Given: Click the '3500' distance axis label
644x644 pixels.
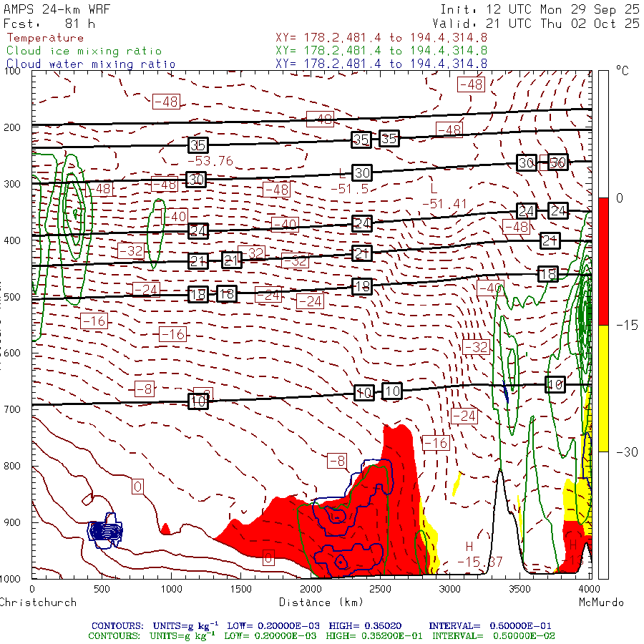Looking at the screenshot, I should pyautogui.click(x=519, y=589).
